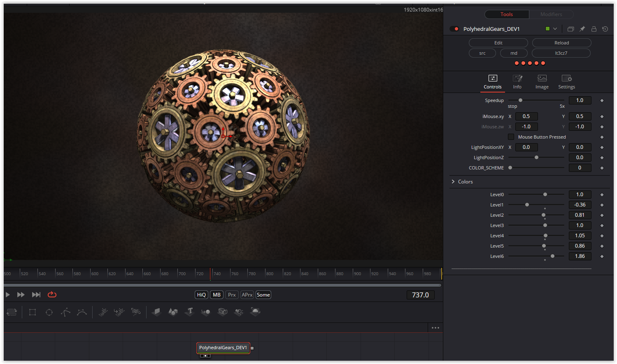Viewport: 617px width, 364px height.
Task: Add a Transform node from the toolbar
Action: 12,312
